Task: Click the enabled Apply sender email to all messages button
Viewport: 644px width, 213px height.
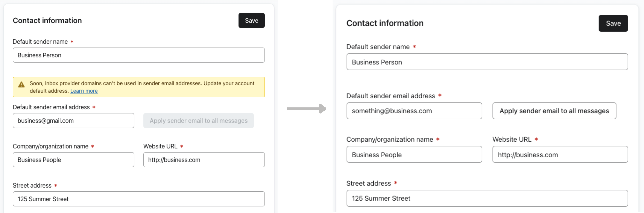Action: point(554,111)
